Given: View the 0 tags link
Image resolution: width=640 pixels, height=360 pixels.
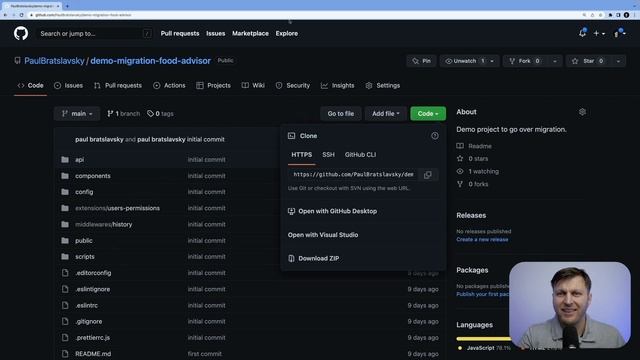Looking at the screenshot, I should pyautogui.click(x=160, y=113).
